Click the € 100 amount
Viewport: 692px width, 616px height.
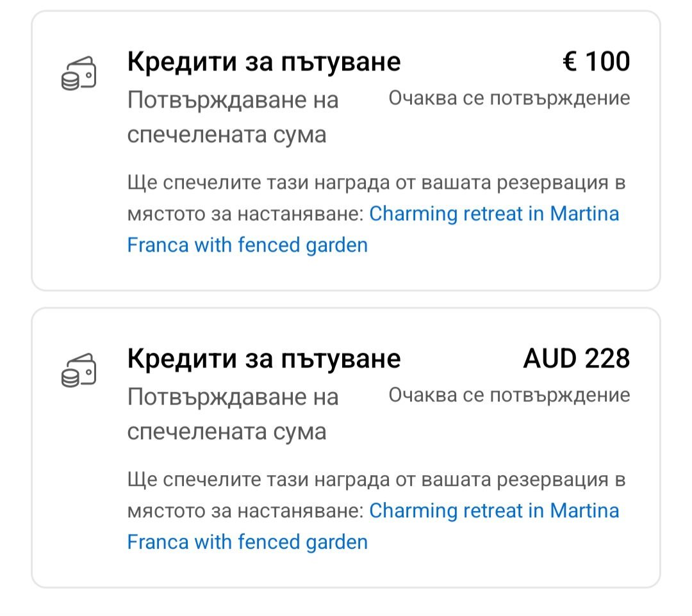pyautogui.click(x=597, y=61)
